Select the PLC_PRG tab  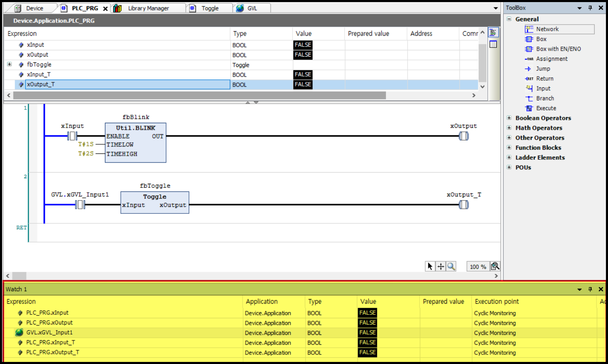[x=85, y=8]
